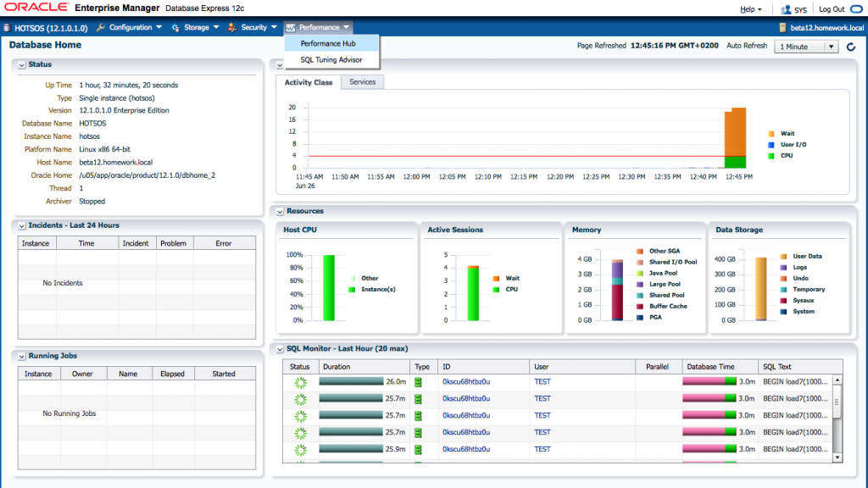Collapse the SQL Monitor panel
868x488 pixels.
coord(279,348)
